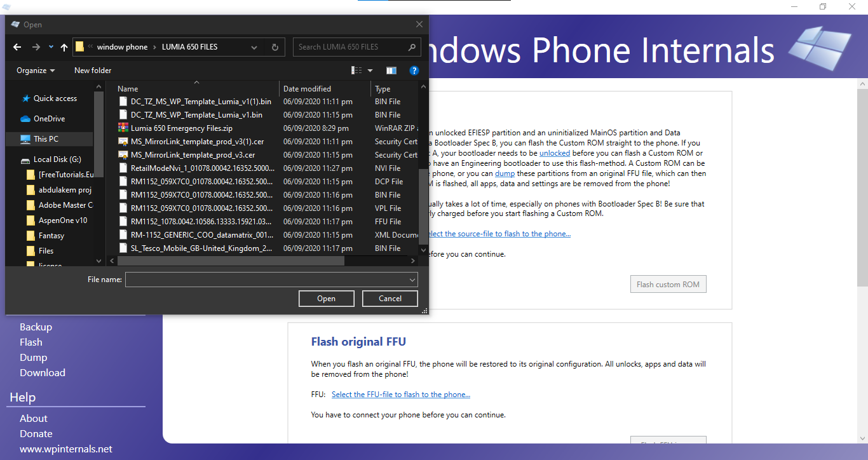Image resolution: width=868 pixels, height=460 pixels.
Task: Open the File name dropdown list
Action: [x=412, y=280]
